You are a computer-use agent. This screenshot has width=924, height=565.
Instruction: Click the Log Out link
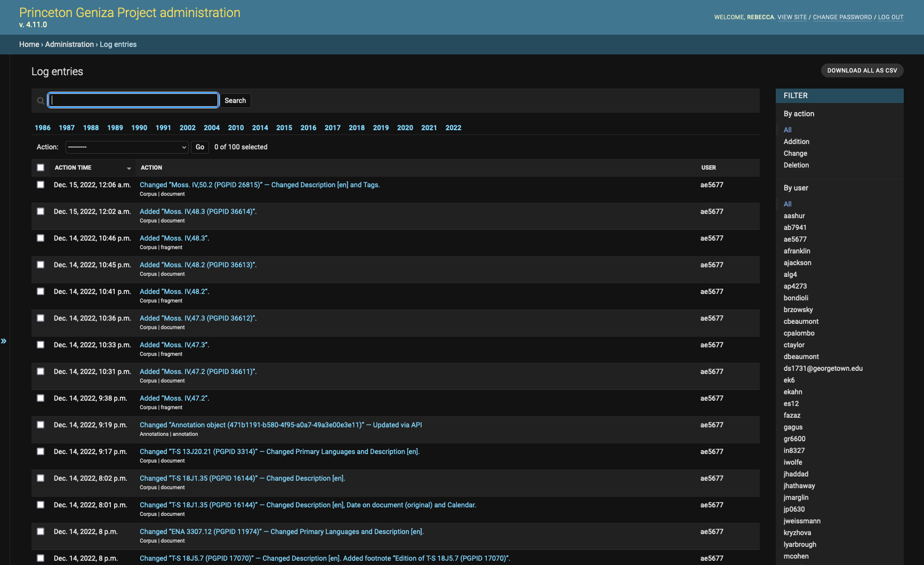click(x=890, y=18)
